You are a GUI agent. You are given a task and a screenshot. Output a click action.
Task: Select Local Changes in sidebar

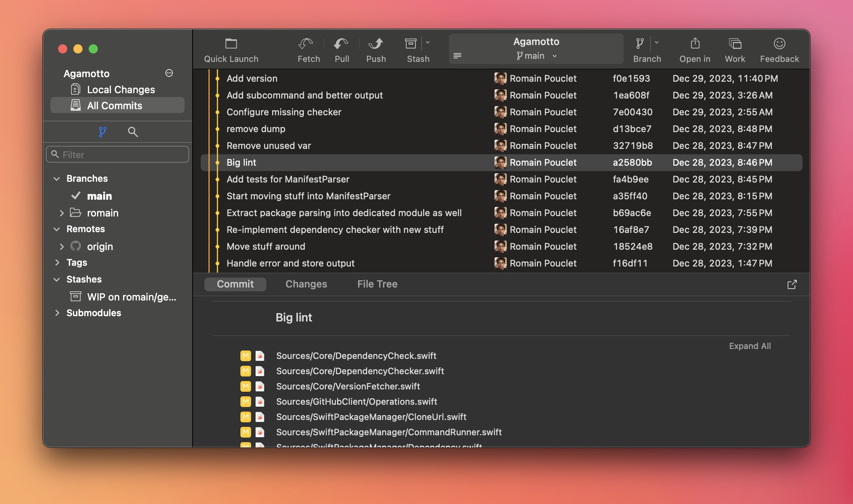(x=121, y=90)
